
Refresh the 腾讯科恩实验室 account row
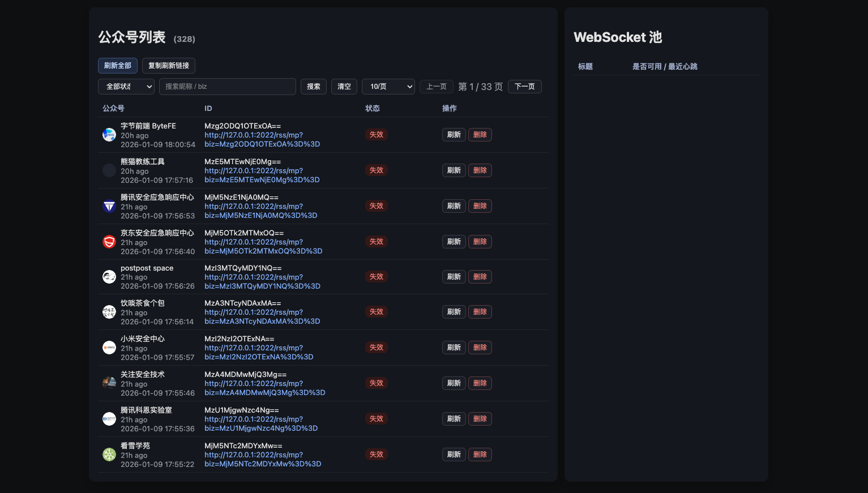[x=454, y=419]
